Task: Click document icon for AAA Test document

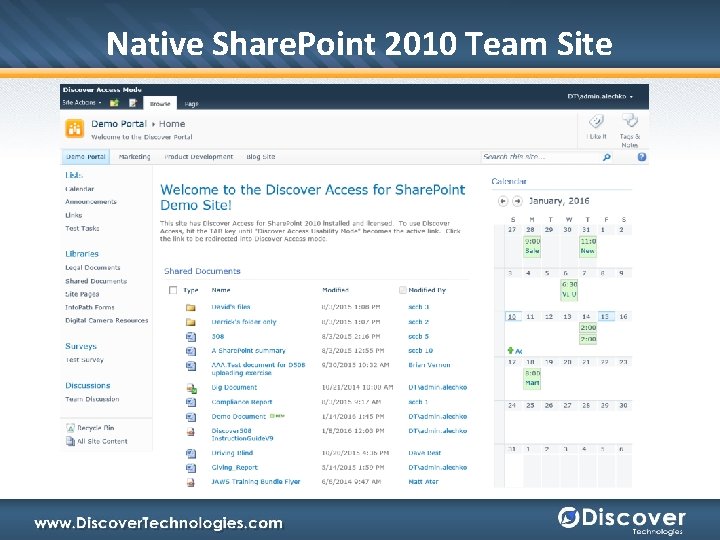Action: 191,366
